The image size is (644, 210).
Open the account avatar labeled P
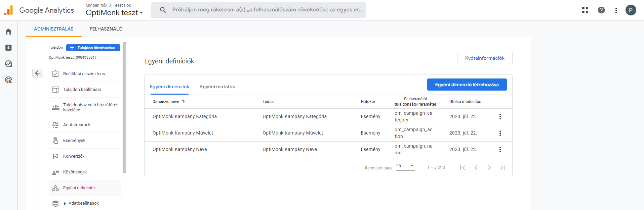[x=631, y=10]
